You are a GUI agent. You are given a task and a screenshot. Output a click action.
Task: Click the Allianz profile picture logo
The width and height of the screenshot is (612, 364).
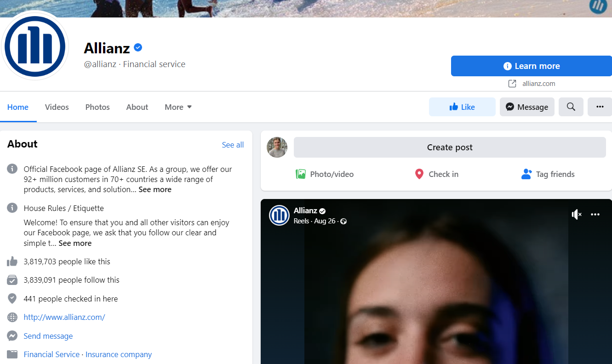click(35, 46)
